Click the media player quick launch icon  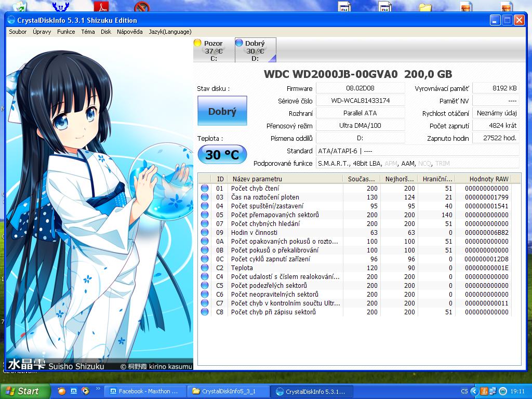[86, 391]
